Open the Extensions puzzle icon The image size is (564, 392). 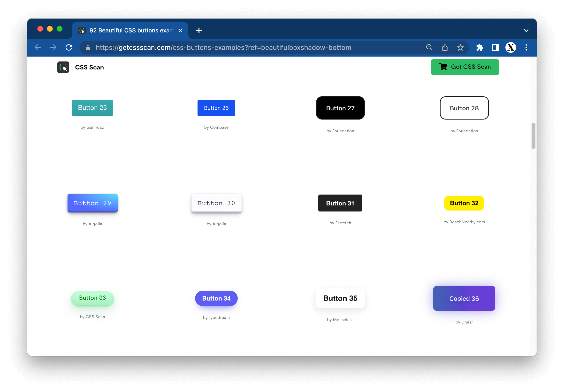click(480, 47)
